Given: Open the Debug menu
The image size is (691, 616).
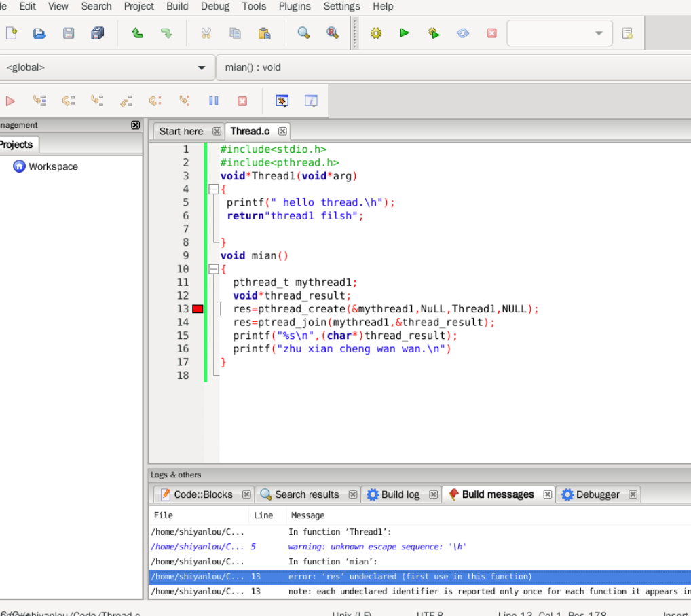Looking at the screenshot, I should [x=215, y=6].
